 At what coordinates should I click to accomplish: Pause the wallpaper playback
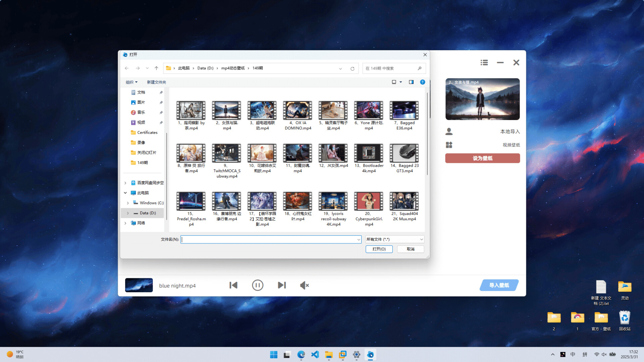point(258,285)
